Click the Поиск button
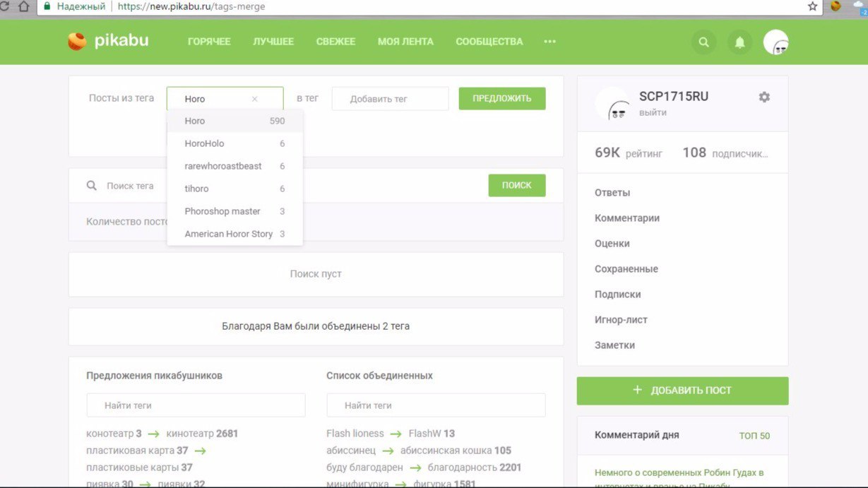Image resolution: width=868 pixels, height=488 pixels. [516, 185]
